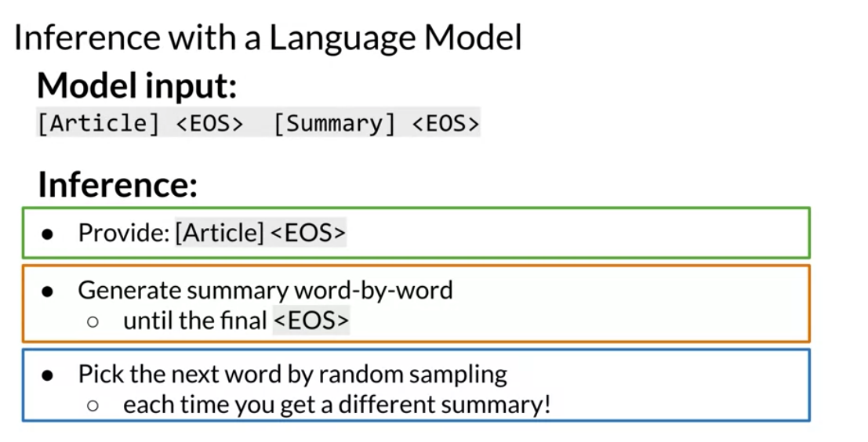Image resolution: width=868 pixels, height=442 pixels.
Task: Click the 'each time you get a different summary!' text
Action: pos(336,404)
